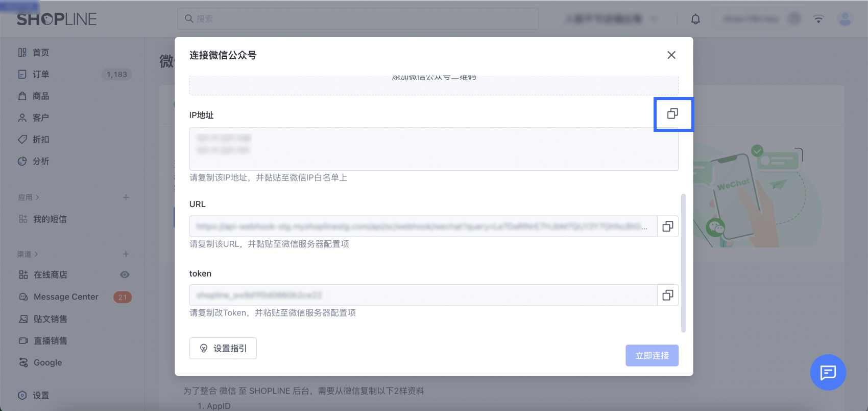868x411 pixels.
Task: Click the 订单 list icon
Action: 22,74
